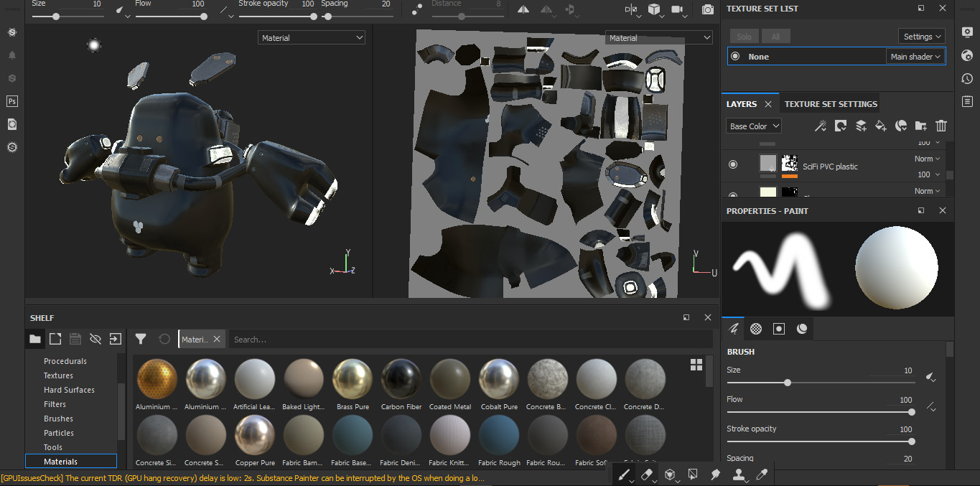980x486 pixels.
Task: Select the Polygon Fill tool
Action: pyautogui.click(x=693, y=474)
